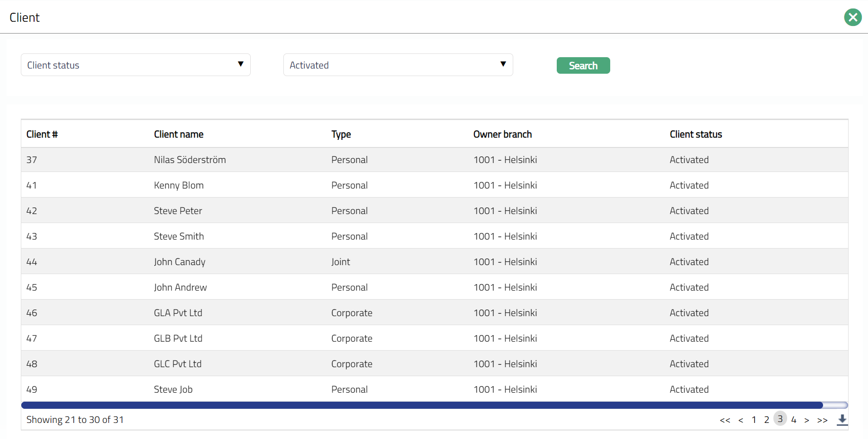Switch to page 1 of results

coord(754,420)
